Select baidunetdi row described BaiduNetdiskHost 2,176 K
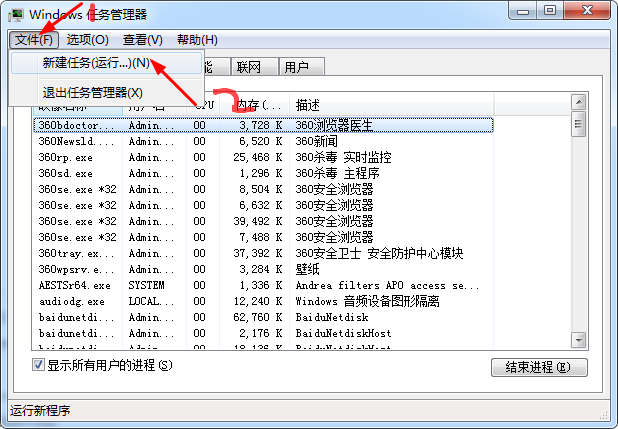This screenshot has height=429, width=618. (x=263, y=333)
